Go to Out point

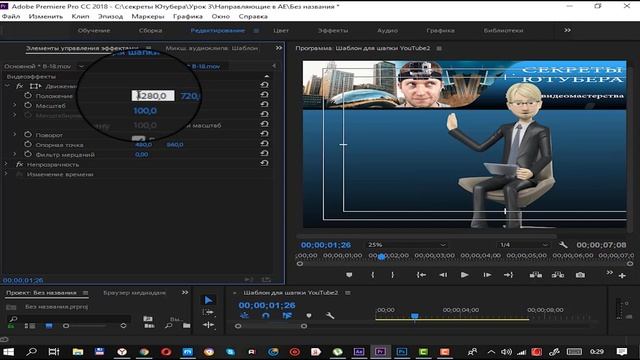(x=508, y=275)
